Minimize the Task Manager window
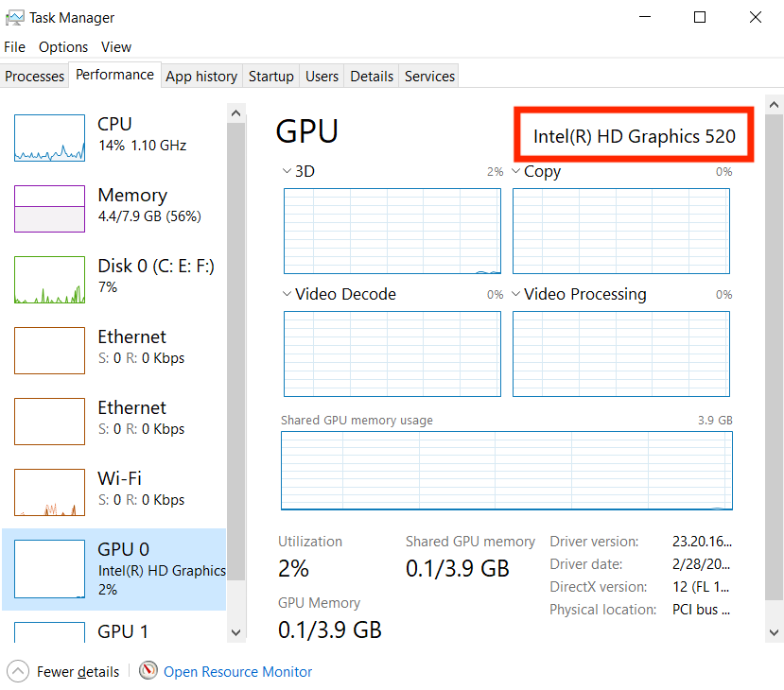This screenshot has width=784, height=690. pyautogui.click(x=645, y=17)
